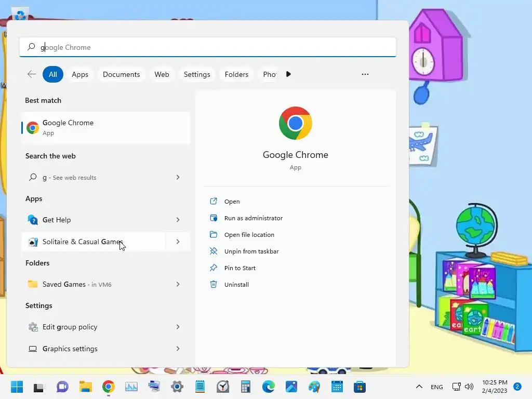The image size is (532, 399).
Task: Expand the Graphics settings chevron
Action: coord(178,349)
